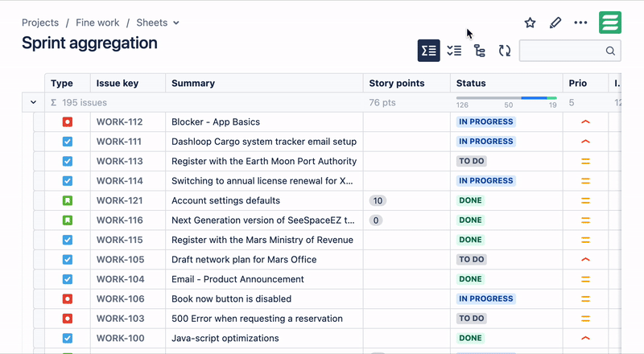Open the WORK-113 TO DO status dropdown
Viewport: 644px width, 354px height.
pos(472,162)
